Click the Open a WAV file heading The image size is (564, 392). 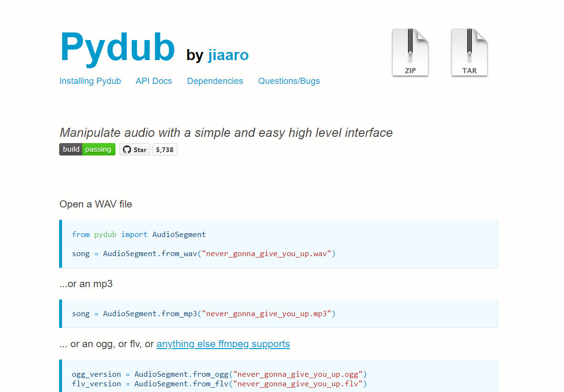tap(95, 204)
